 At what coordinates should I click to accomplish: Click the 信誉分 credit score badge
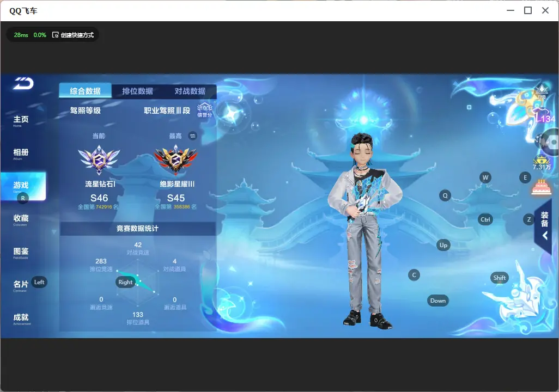(x=205, y=110)
